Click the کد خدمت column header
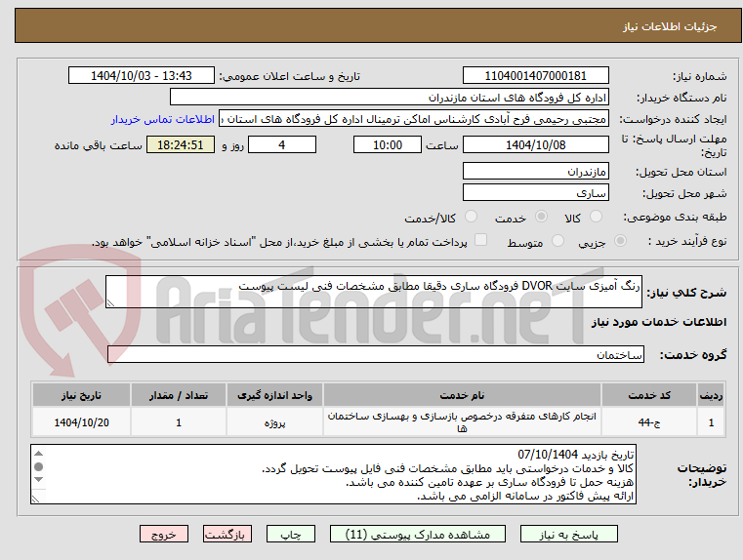This screenshot has height=560, width=743. [649, 395]
